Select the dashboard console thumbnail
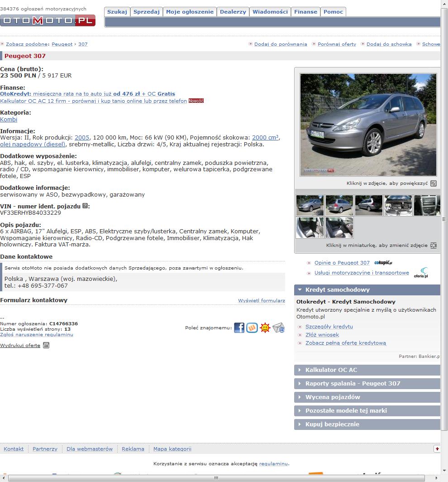Viewport: 448px width, 482px height. click(427, 205)
